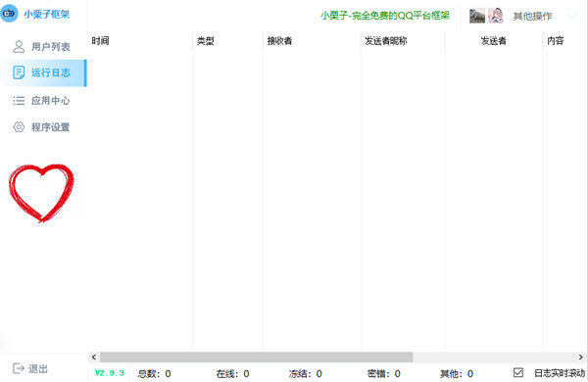The image size is (588, 382).
Task: Click the horizontal scrollbar right arrow
Action: [x=580, y=357]
